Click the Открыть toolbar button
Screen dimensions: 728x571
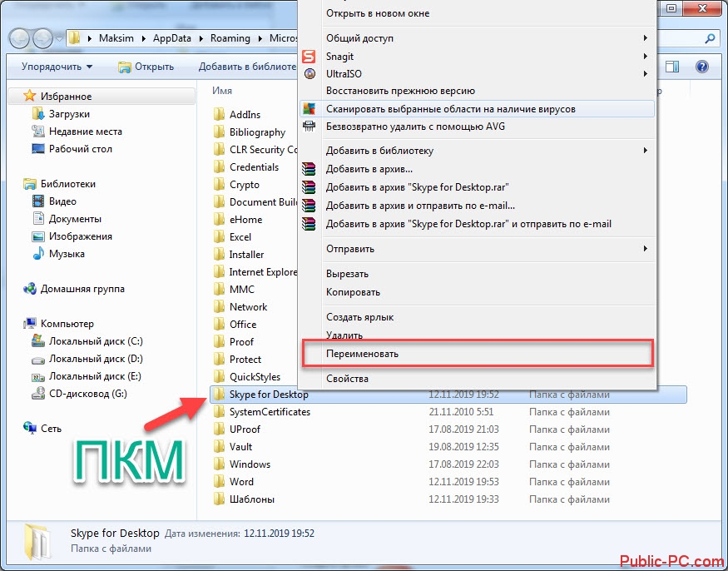[x=146, y=67]
